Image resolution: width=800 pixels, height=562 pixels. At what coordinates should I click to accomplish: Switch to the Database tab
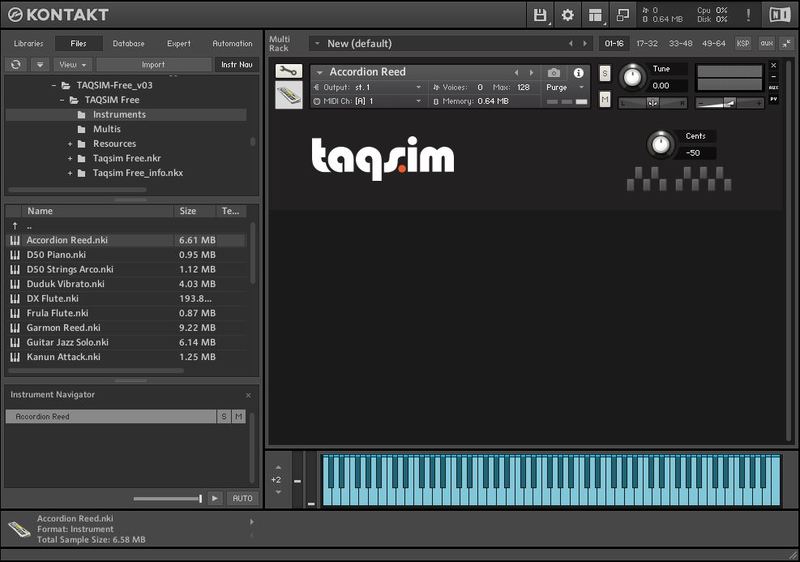point(128,43)
